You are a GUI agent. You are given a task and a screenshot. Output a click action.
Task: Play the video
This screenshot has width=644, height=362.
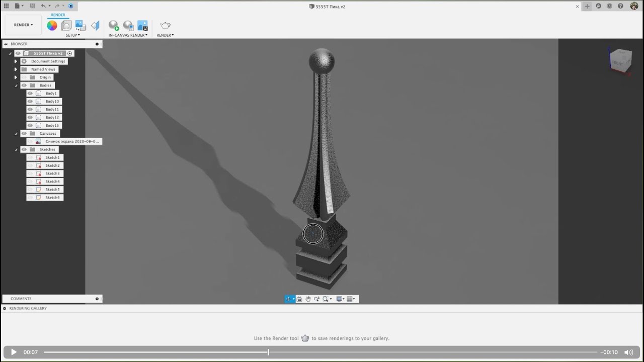[14, 352]
